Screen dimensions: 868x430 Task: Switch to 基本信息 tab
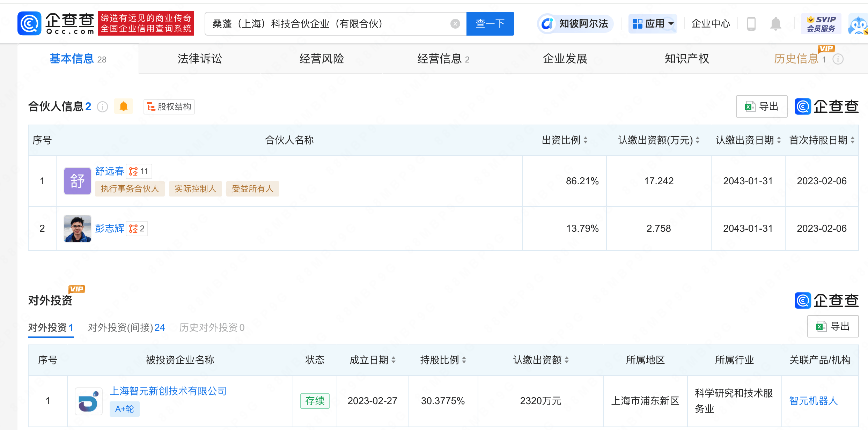click(78, 59)
